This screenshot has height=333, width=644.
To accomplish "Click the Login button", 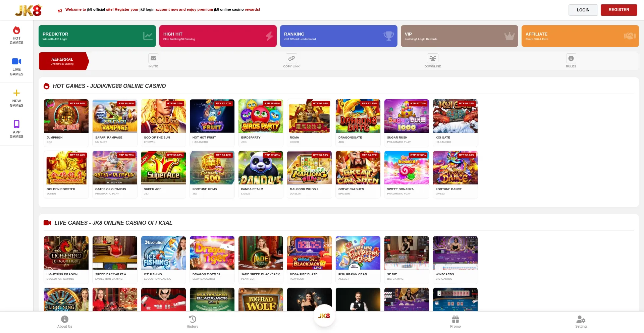I will [583, 10].
